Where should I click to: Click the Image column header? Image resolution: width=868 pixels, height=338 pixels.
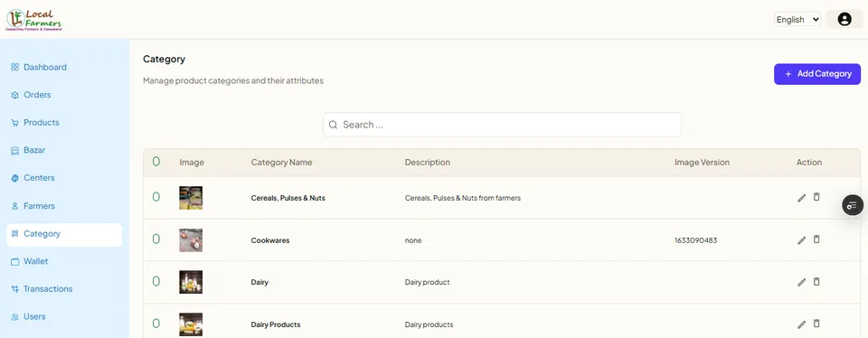(x=192, y=163)
